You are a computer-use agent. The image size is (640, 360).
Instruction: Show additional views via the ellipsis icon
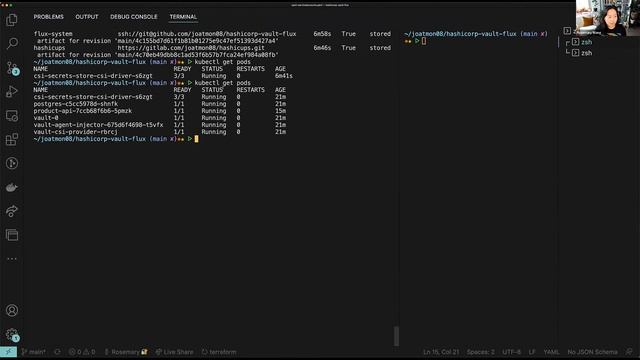12,259
